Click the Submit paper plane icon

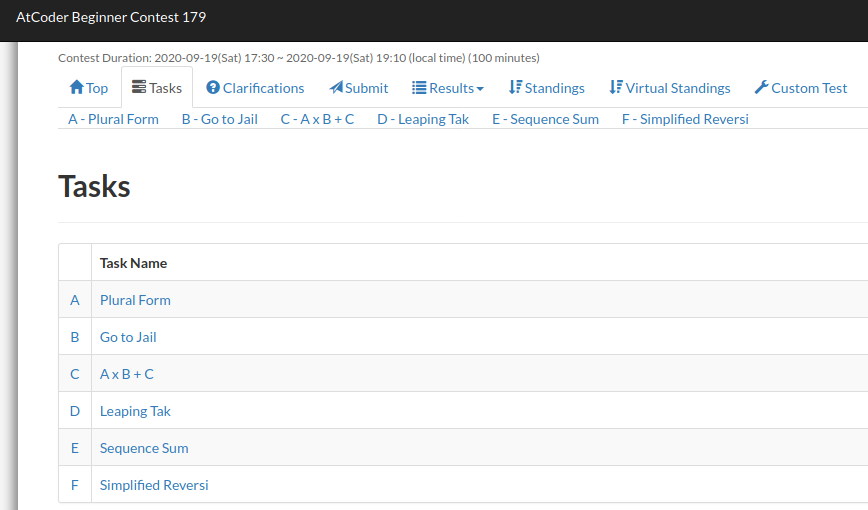[336, 88]
